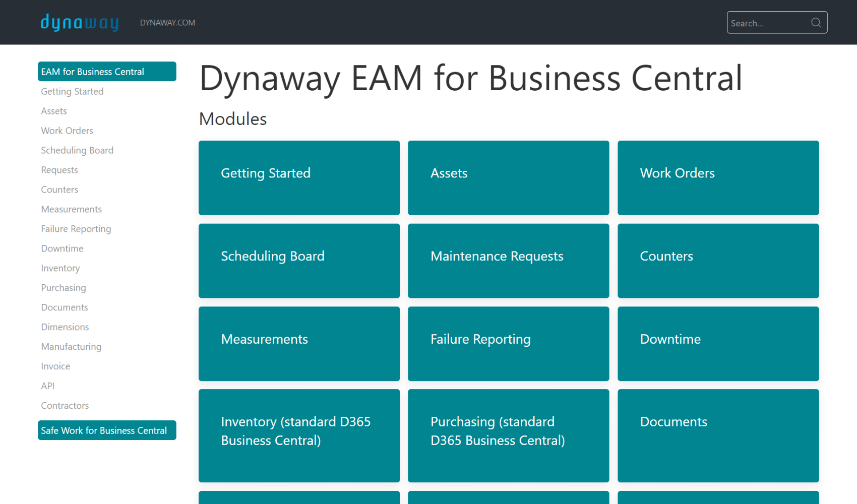
Task: Focus the Search input field
Action: tap(777, 23)
